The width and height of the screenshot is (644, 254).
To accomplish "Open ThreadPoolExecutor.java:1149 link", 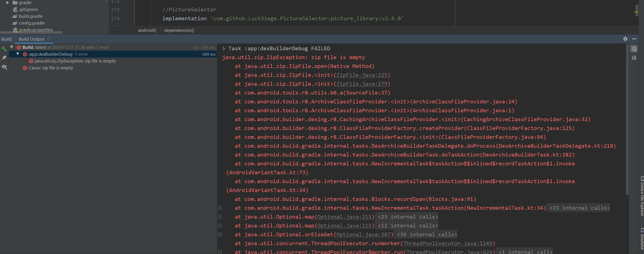I will coord(448,243).
